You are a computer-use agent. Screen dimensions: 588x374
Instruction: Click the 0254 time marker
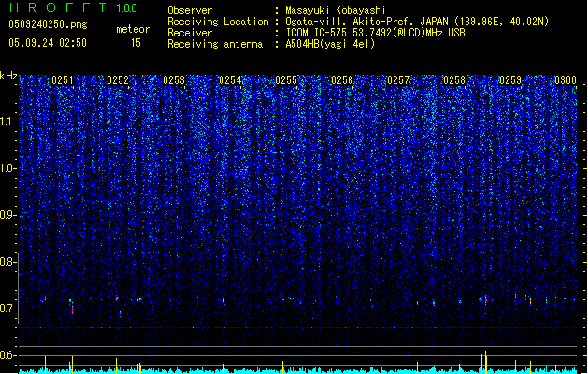[x=230, y=80]
